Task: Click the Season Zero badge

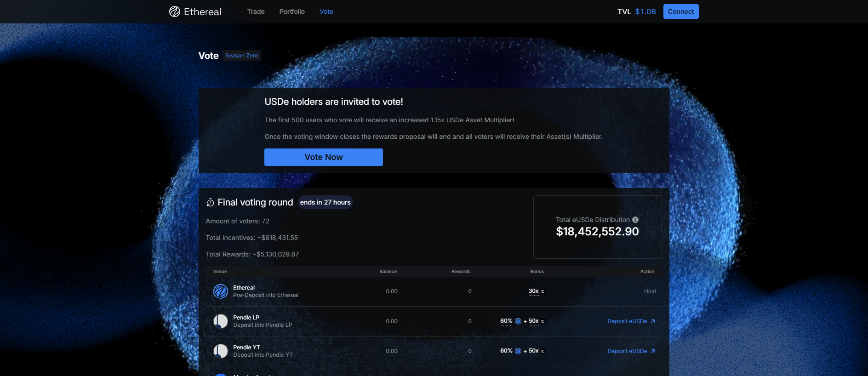Action: click(x=242, y=56)
